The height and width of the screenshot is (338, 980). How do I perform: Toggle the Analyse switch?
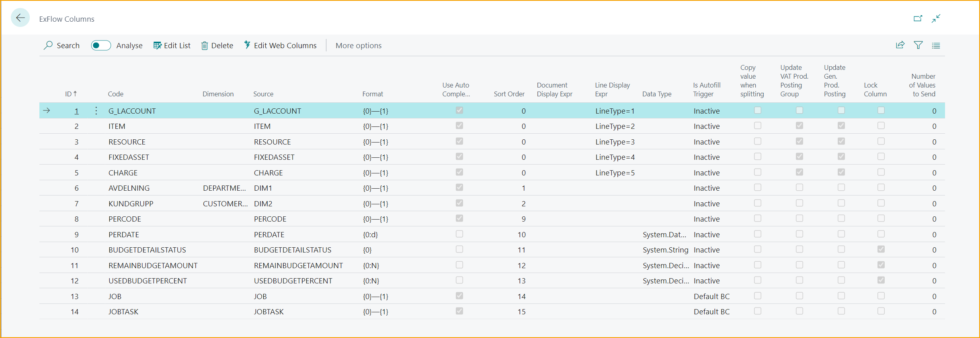[x=100, y=45]
